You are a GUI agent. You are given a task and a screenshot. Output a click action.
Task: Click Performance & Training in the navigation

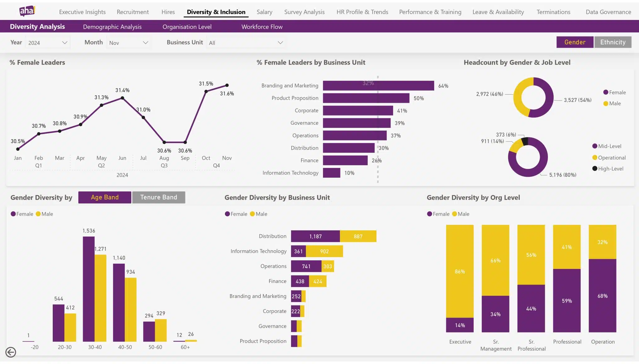(430, 12)
